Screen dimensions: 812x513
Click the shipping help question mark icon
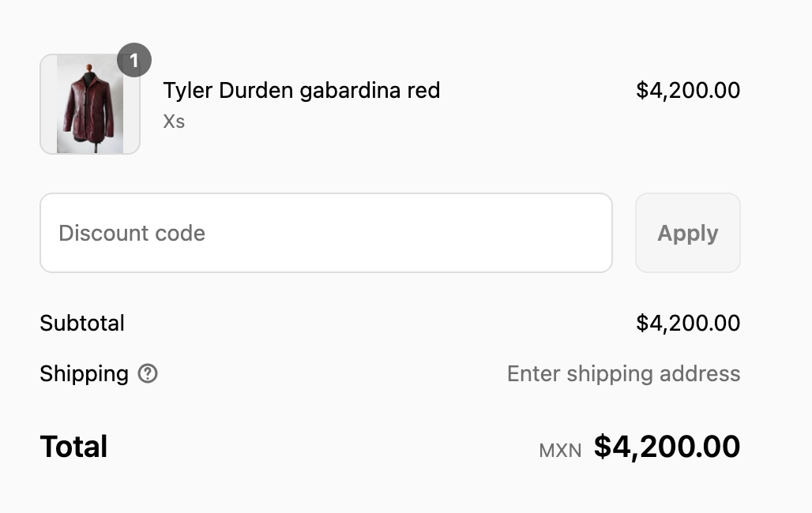point(148,373)
